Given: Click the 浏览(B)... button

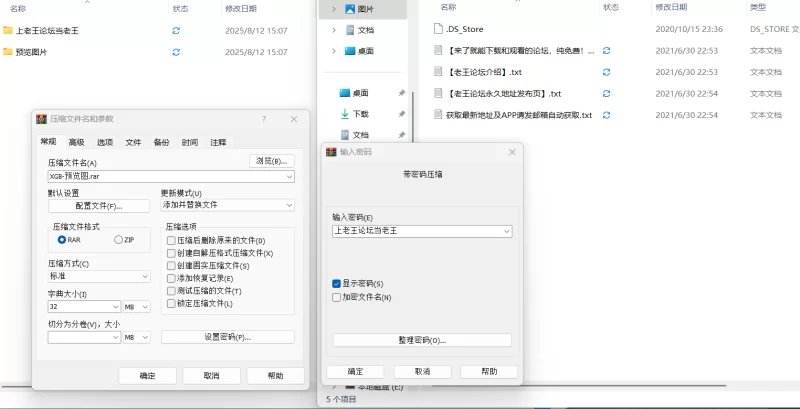Looking at the screenshot, I should 272,161.
